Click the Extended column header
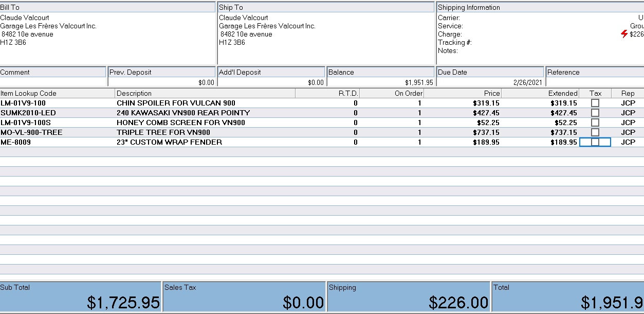Viewport: 644px width, 314px height. (x=540, y=93)
